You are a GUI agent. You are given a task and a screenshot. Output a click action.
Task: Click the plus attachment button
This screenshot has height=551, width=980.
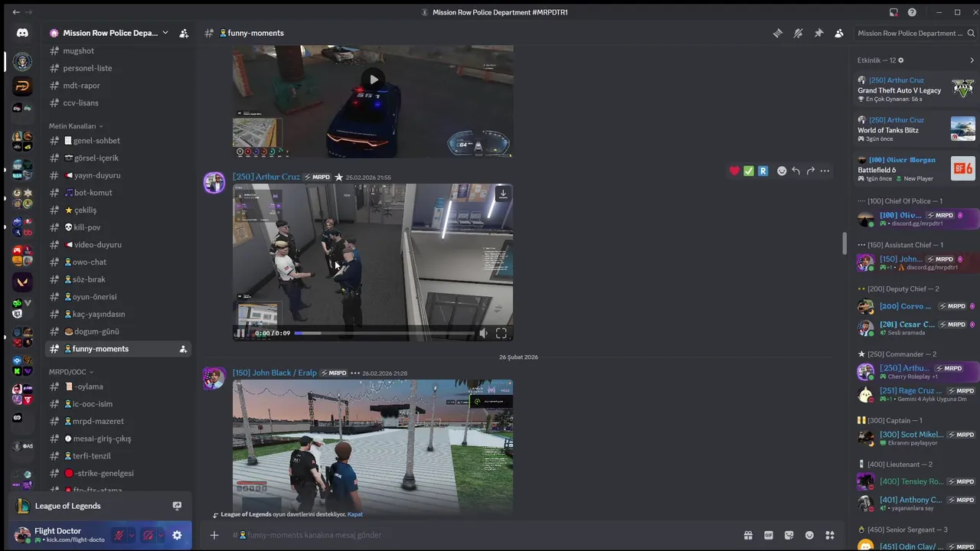tap(214, 535)
